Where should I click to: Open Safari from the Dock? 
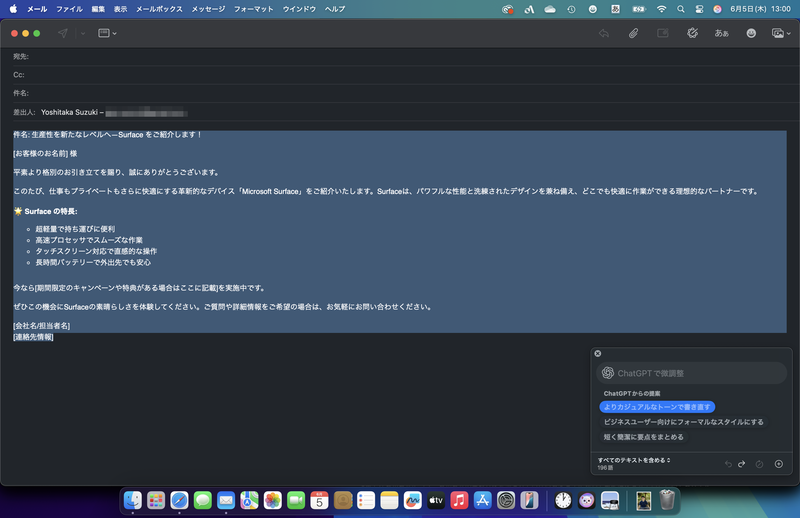(179, 500)
